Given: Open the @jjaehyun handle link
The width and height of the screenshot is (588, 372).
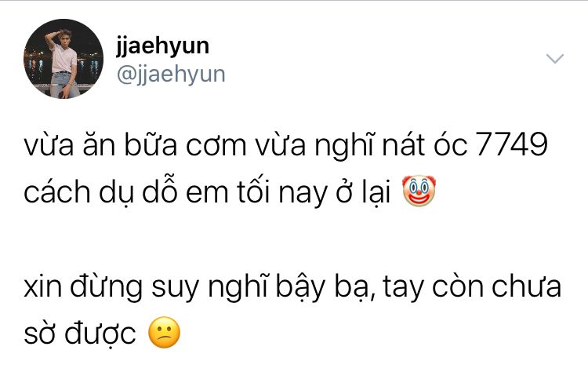Looking at the screenshot, I should point(171,75).
